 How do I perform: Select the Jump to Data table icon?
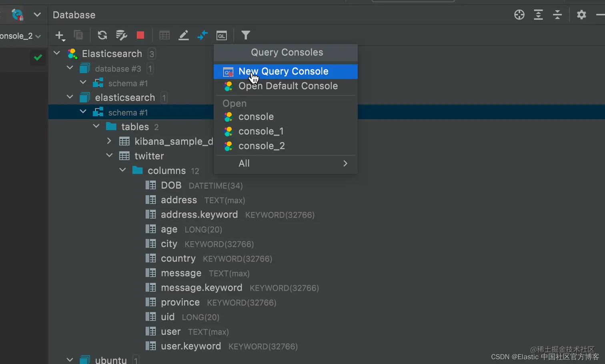point(164,35)
